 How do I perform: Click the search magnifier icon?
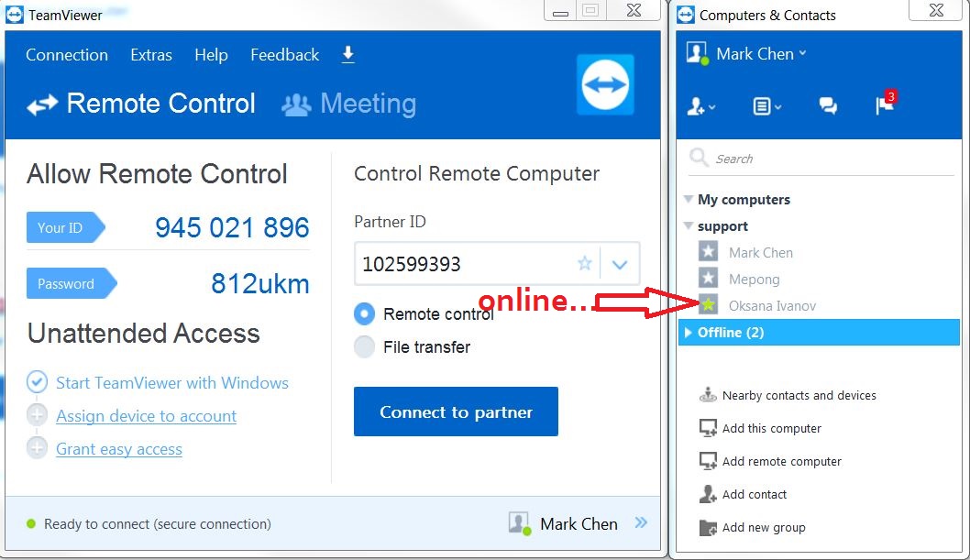tap(699, 158)
